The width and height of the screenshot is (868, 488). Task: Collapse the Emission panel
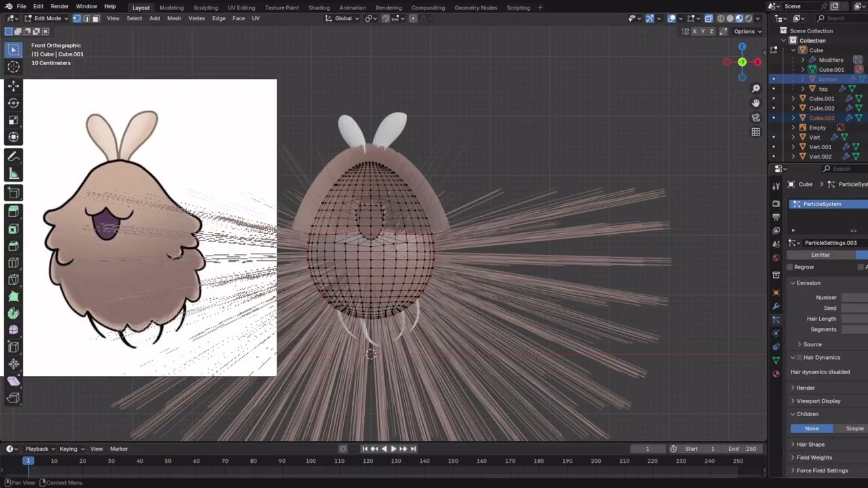tap(808, 283)
